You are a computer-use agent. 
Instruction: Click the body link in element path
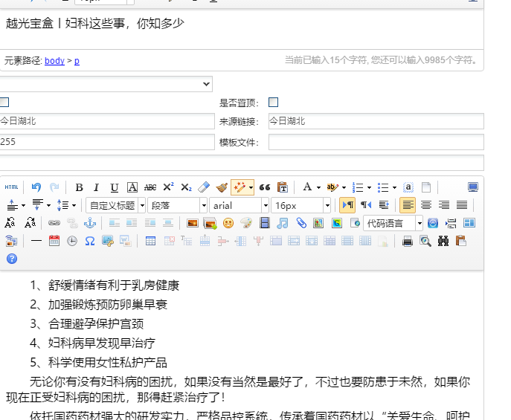pos(54,61)
